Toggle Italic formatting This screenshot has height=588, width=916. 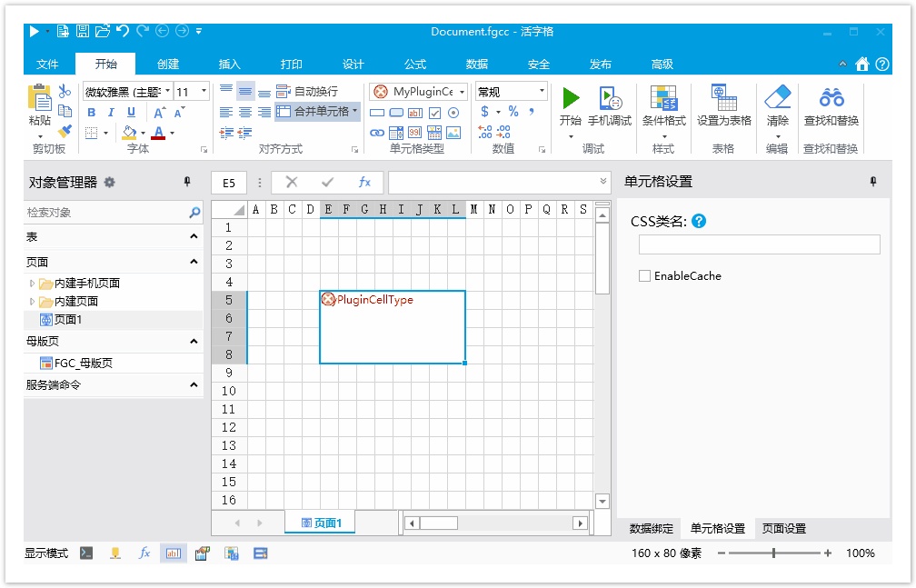(x=111, y=113)
